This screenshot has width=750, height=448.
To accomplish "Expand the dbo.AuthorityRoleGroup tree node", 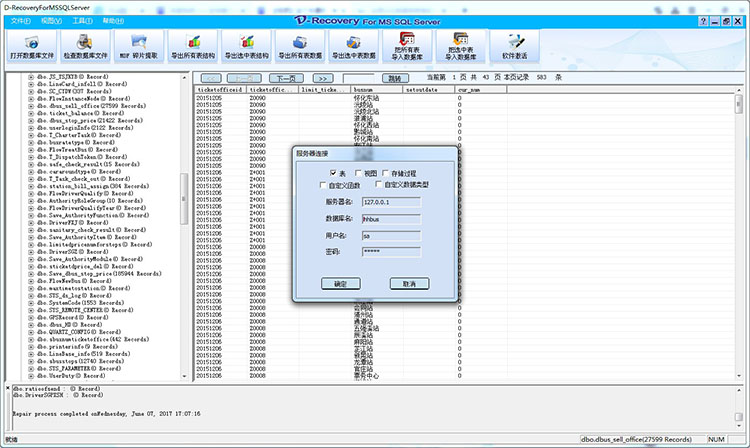I will [31, 201].
